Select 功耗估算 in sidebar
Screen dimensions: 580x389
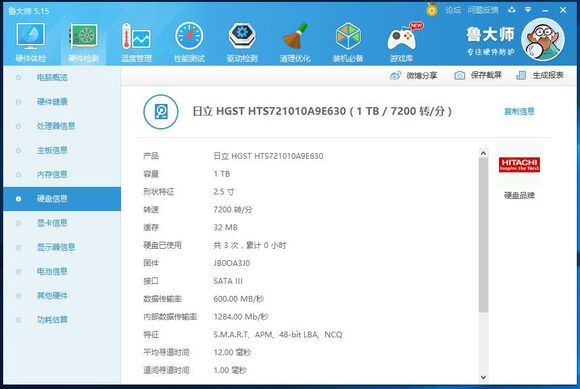tap(62, 319)
